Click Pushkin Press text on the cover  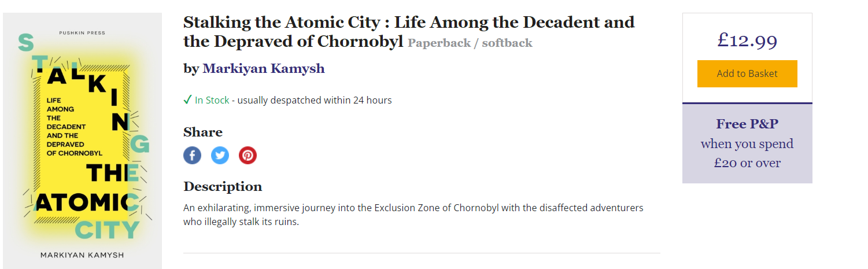82,33
